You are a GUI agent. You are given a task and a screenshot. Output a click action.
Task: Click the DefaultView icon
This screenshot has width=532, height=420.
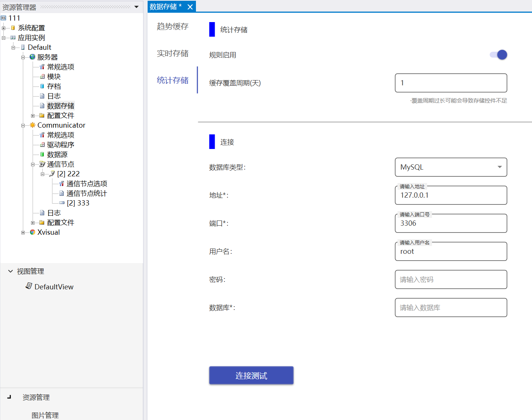[29, 286]
